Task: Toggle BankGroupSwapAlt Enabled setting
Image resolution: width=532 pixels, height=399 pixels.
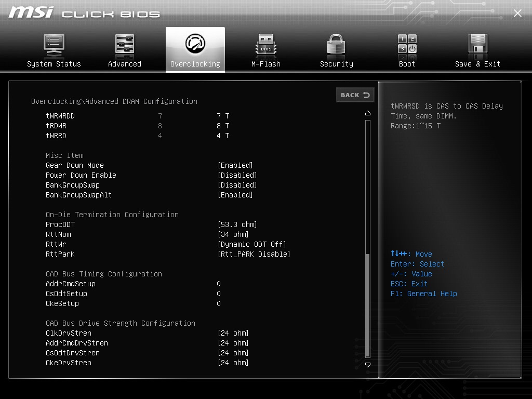Action: coord(235,195)
